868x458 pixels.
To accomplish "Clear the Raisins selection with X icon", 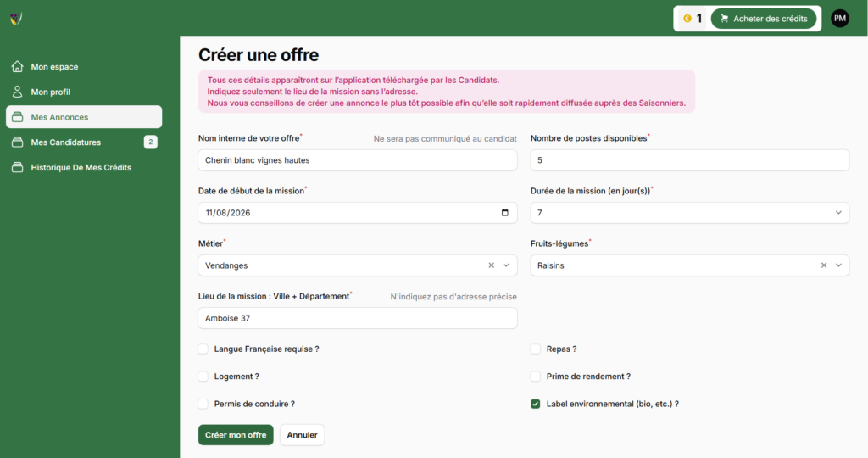I will point(823,265).
